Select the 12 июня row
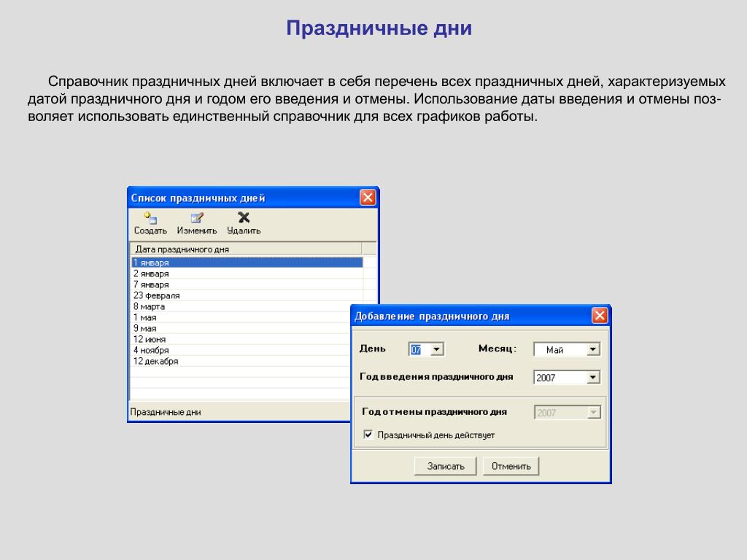 [241, 339]
